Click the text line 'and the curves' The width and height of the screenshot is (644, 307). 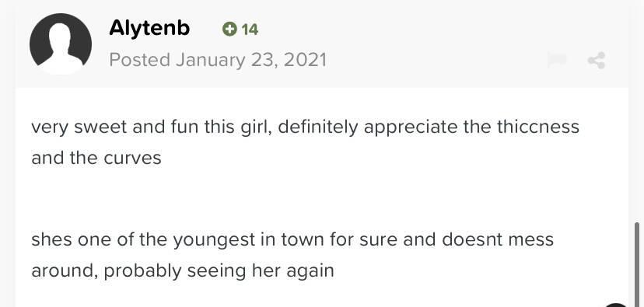[x=96, y=158]
